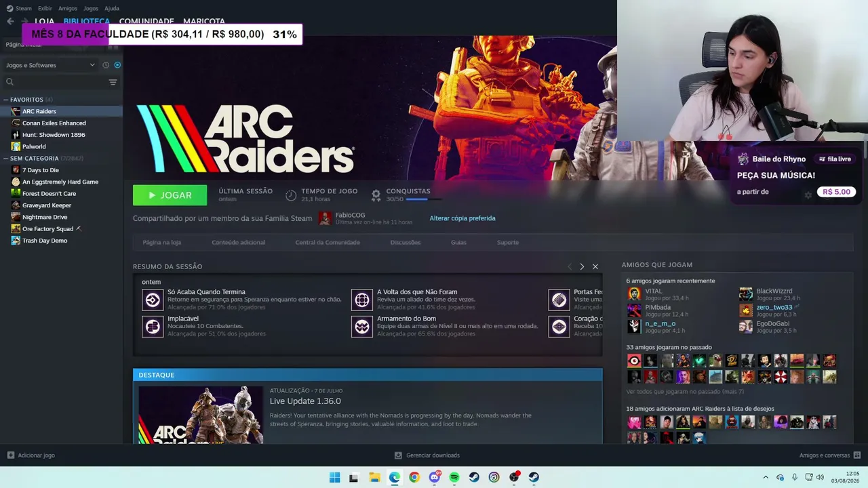Click the Só Acaba Quando Termina achievement icon
The width and height of the screenshot is (868, 488).
(153, 300)
